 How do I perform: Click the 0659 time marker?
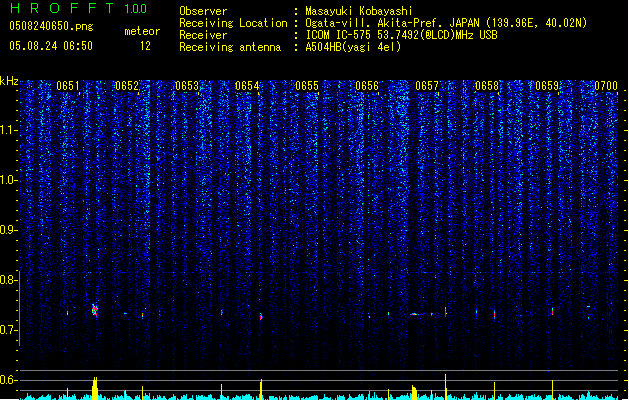coord(547,86)
